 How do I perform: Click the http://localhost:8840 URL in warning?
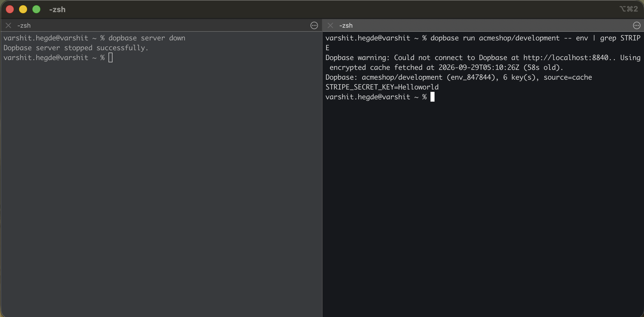point(566,58)
